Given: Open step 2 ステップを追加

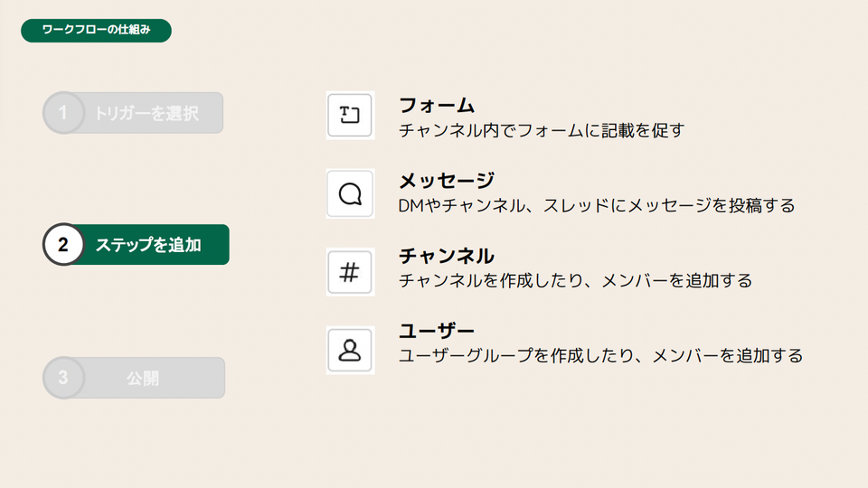Looking at the screenshot, I should pos(136,245).
